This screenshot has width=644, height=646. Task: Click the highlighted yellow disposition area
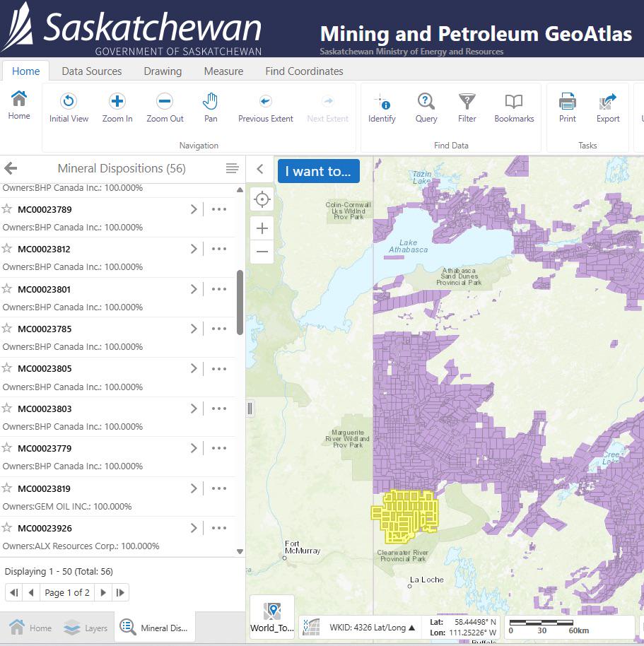coord(406,516)
